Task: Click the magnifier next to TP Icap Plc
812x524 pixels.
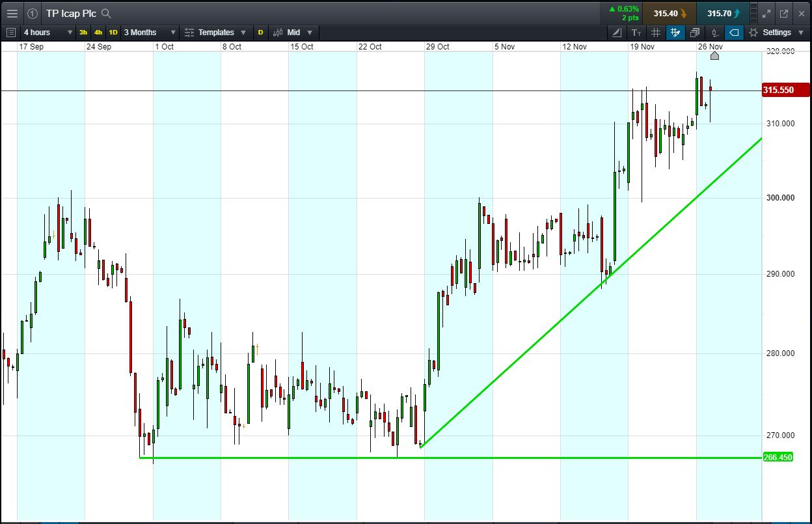Action: tap(107, 13)
